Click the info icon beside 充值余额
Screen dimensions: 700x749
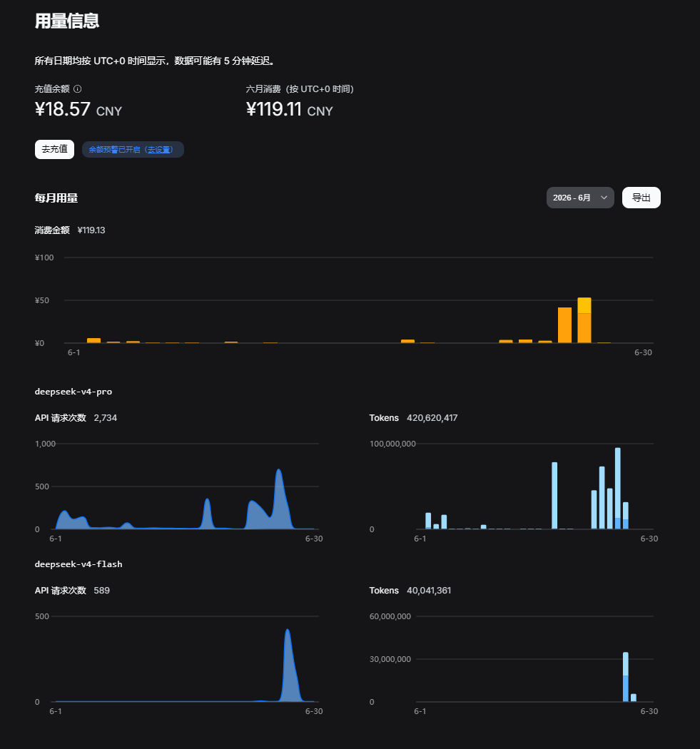77,89
